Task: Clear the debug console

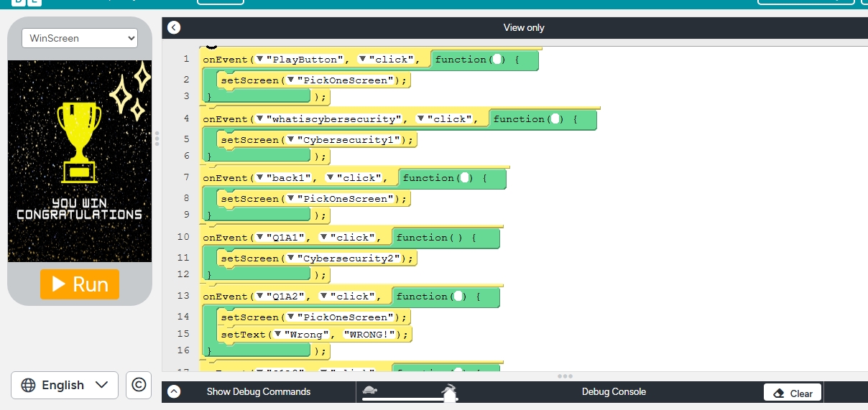Action: 793,393
